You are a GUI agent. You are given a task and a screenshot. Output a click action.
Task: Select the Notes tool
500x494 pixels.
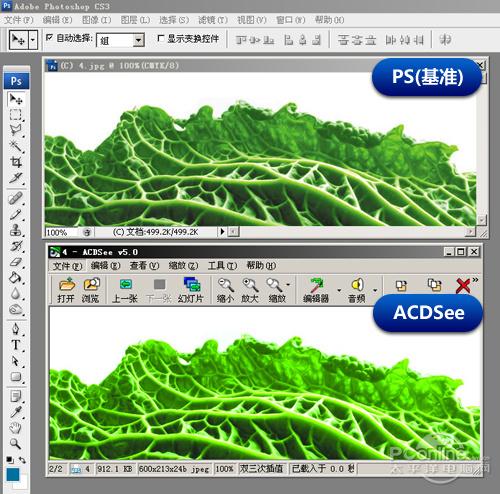[x=15, y=396]
